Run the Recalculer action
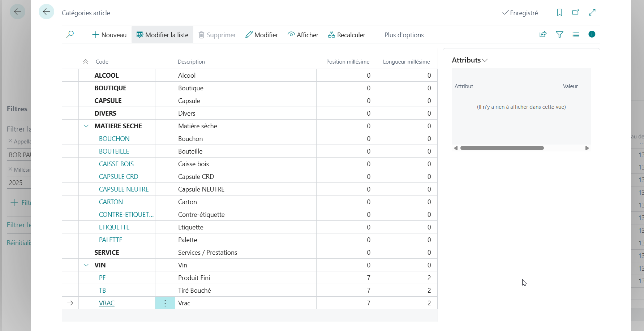Screen dimensions: 644x331 point(347,35)
